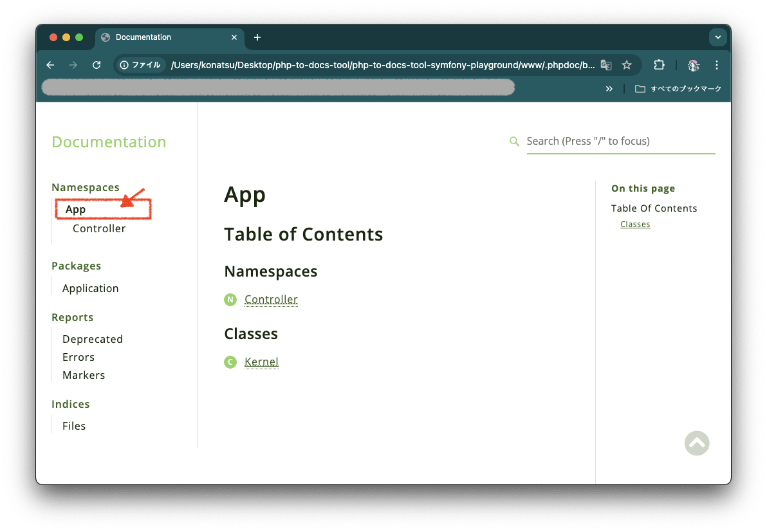This screenshot has height=532, width=767.
Task: Click the Documentation site title
Action: click(x=109, y=142)
